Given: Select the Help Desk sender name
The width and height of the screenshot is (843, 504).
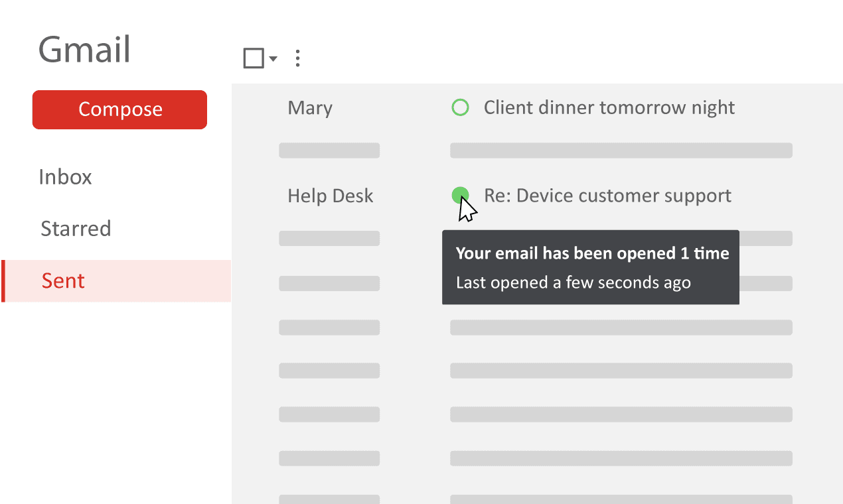Looking at the screenshot, I should click(331, 196).
